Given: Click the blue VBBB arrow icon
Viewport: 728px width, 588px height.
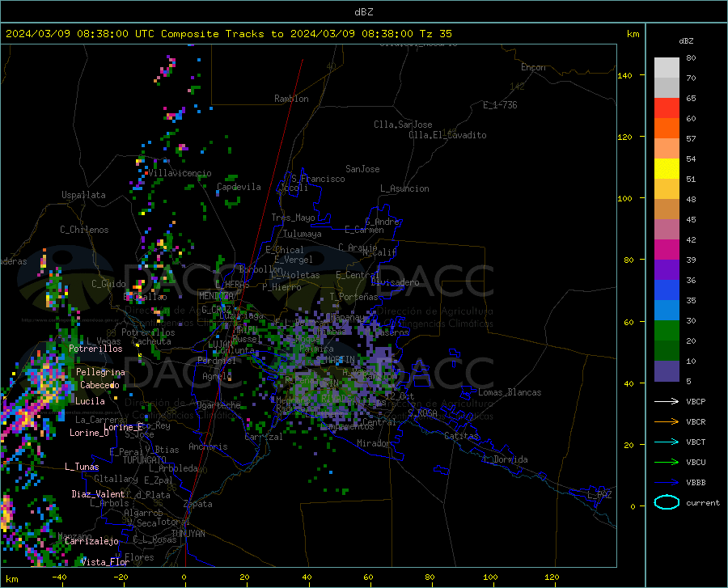Looking at the screenshot, I should pos(667,482).
